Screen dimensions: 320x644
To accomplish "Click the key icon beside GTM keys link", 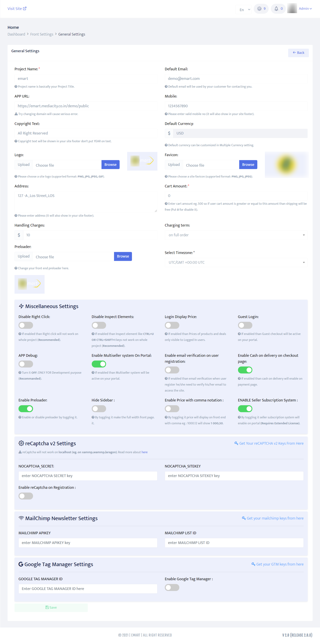I will tap(253, 564).
